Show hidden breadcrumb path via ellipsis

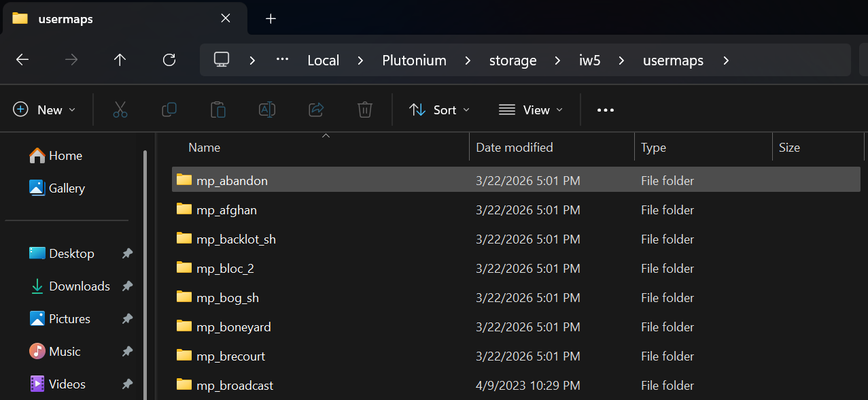click(x=283, y=60)
